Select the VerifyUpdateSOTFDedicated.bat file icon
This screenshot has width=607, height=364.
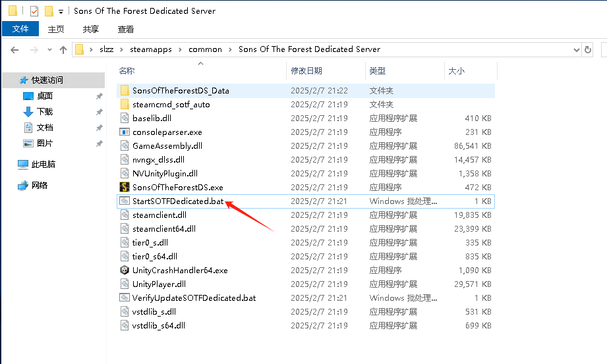click(x=125, y=298)
